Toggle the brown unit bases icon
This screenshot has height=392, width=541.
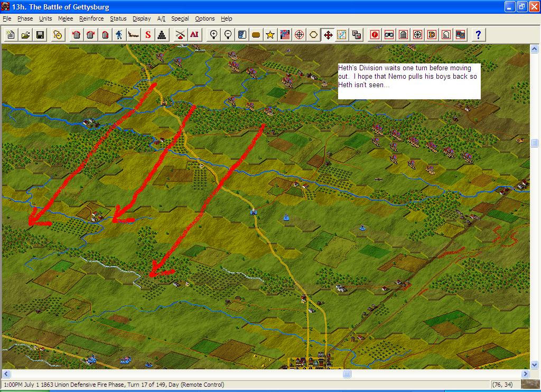(256, 34)
